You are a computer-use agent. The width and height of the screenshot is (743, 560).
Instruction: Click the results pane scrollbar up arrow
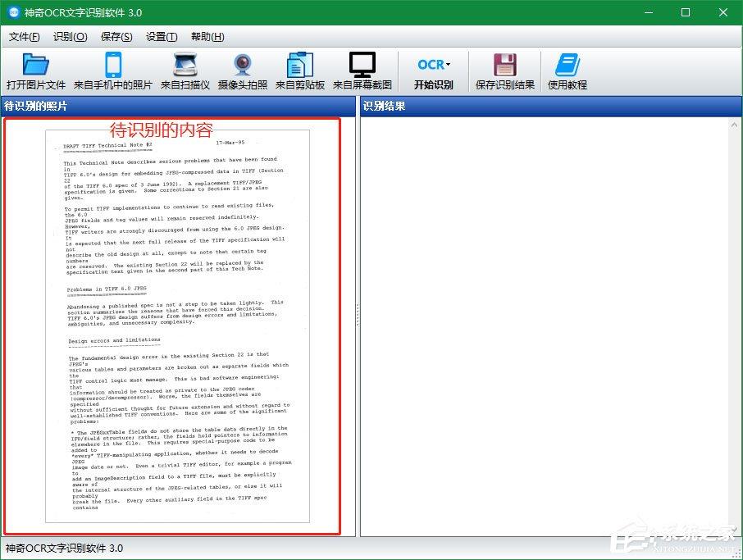734,125
